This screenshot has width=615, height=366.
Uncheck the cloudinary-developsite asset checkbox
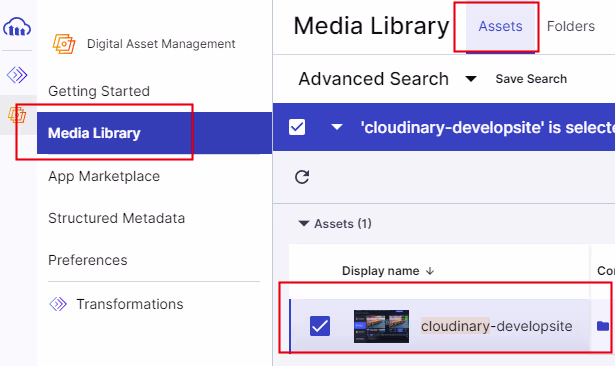pyautogui.click(x=320, y=326)
